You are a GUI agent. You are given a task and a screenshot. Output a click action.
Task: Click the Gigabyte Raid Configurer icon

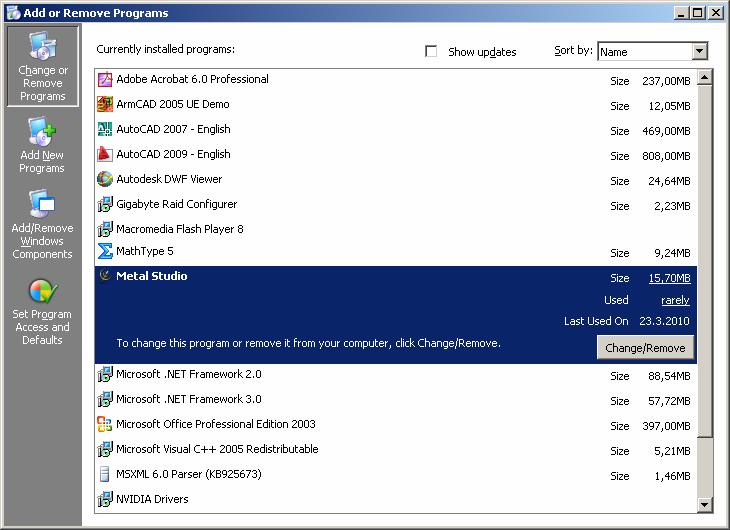coord(105,204)
